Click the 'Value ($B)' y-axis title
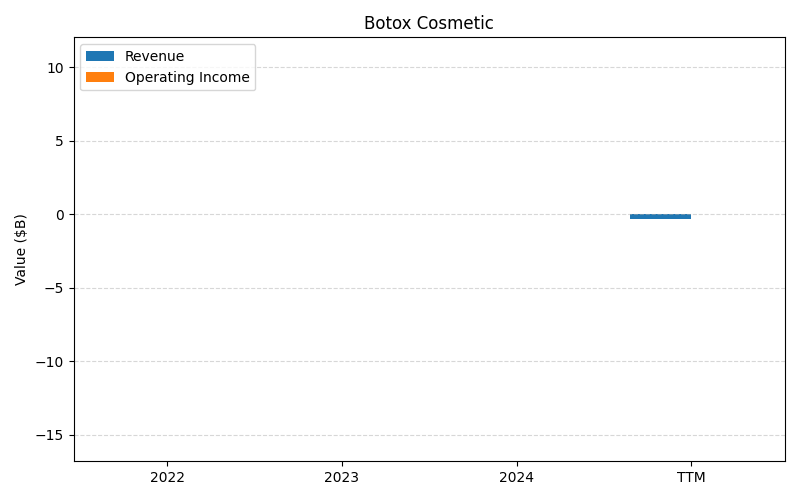 point(20,249)
